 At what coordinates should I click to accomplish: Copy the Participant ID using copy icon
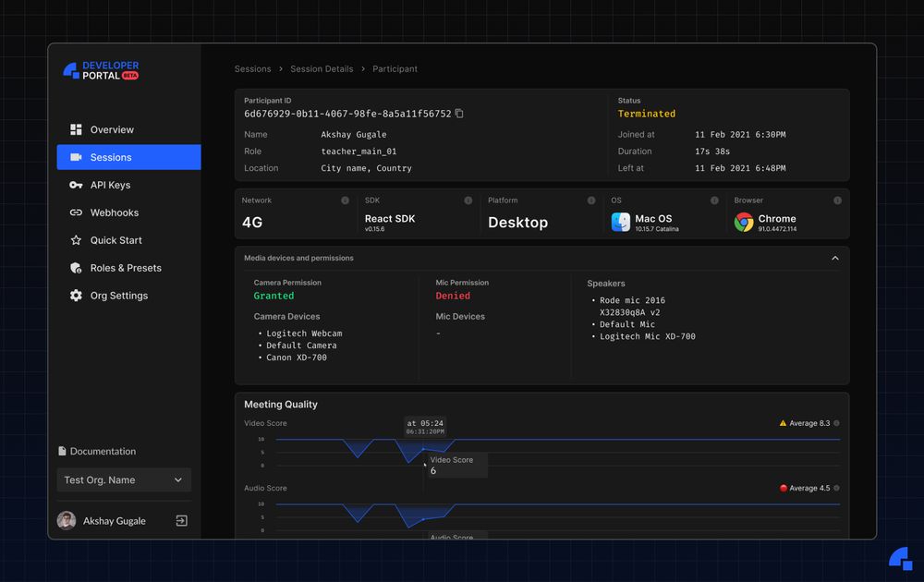(459, 113)
